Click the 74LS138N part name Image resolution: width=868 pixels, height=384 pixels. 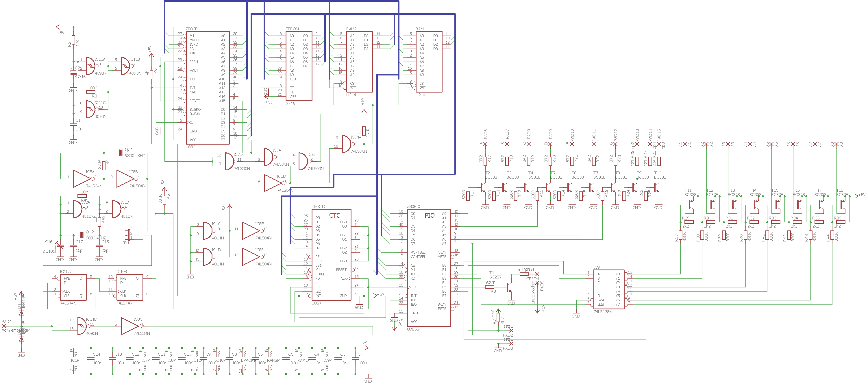pos(603,312)
